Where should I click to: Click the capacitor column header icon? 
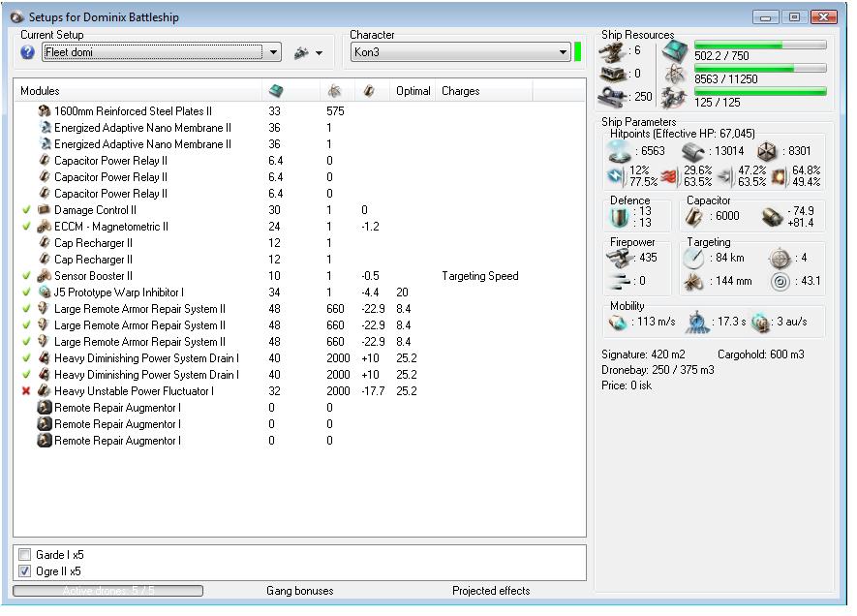click(x=369, y=91)
